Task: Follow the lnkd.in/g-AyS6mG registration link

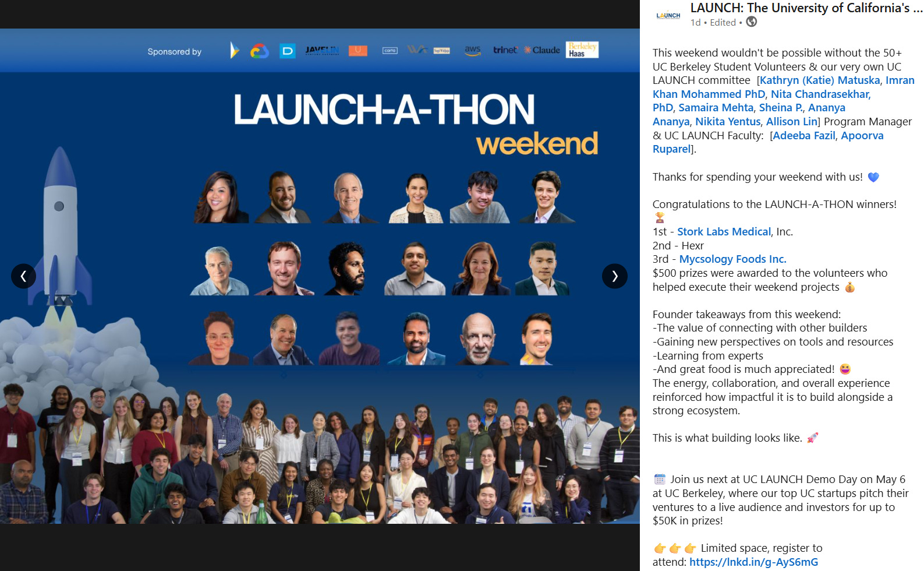Action: click(x=753, y=562)
